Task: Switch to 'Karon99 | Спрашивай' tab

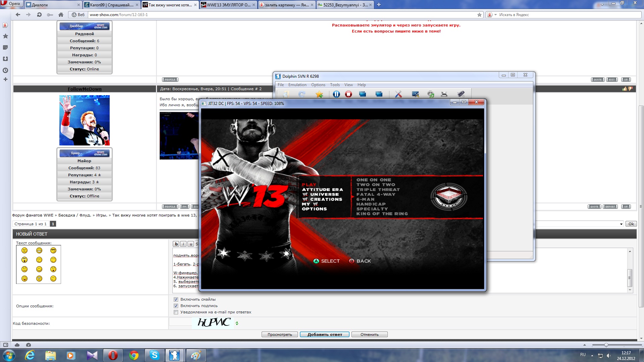Action: point(111,5)
